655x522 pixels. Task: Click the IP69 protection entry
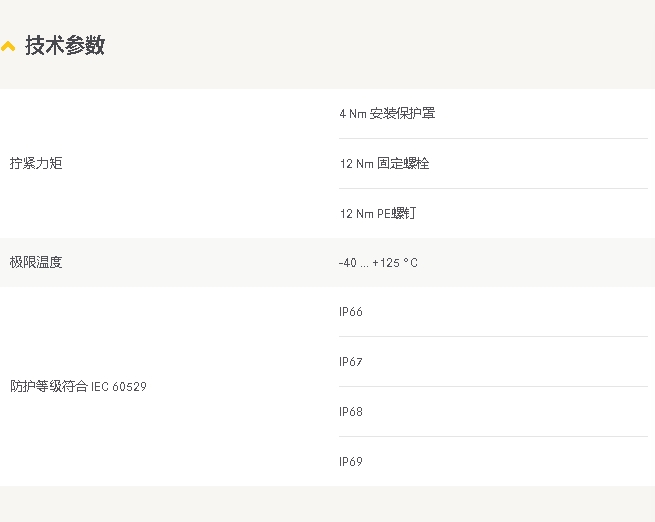pos(350,462)
